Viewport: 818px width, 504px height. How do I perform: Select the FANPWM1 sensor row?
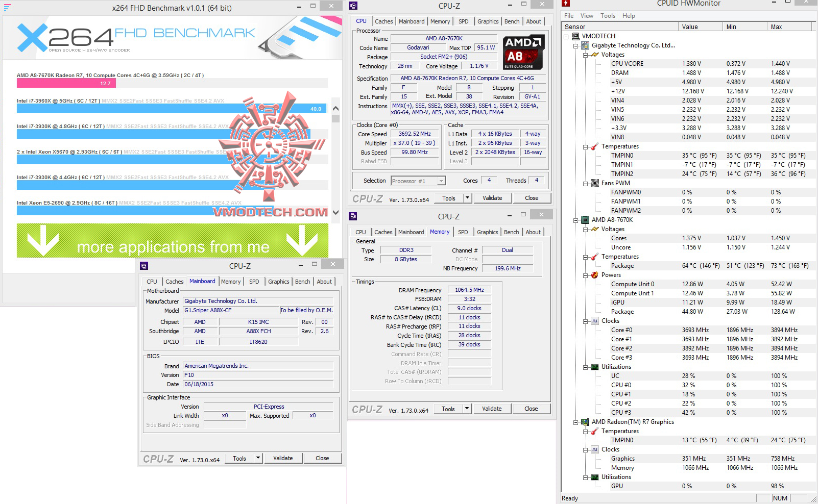click(x=688, y=201)
